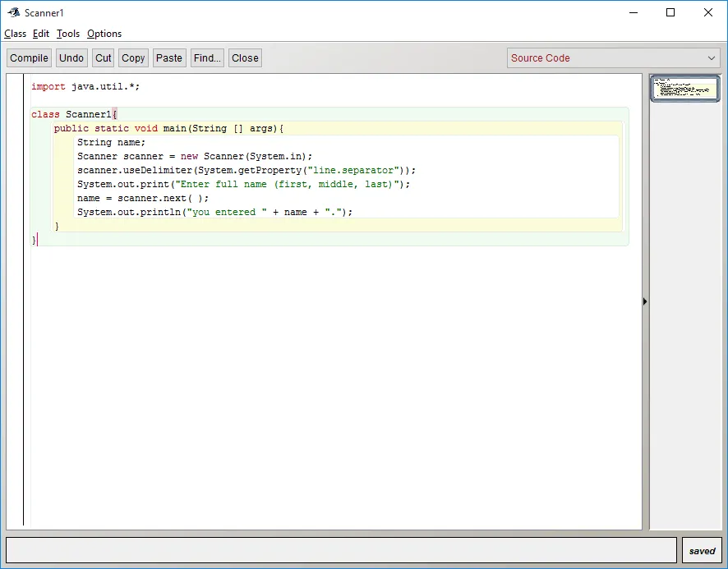The image size is (728, 569).
Task: Expand the Source Code view dropdown
Action: click(614, 58)
